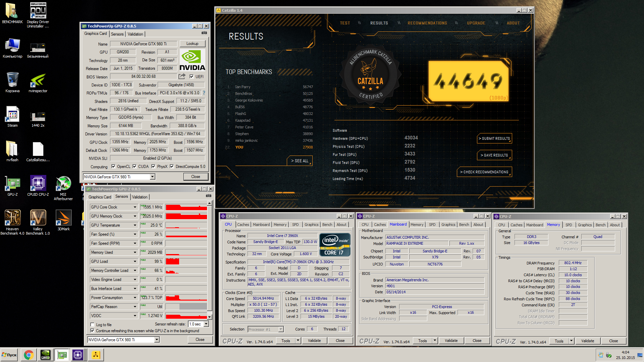This screenshot has height=362, width=644.
Task: Click the Lookup button in GPU-Z
Action: point(192,44)
